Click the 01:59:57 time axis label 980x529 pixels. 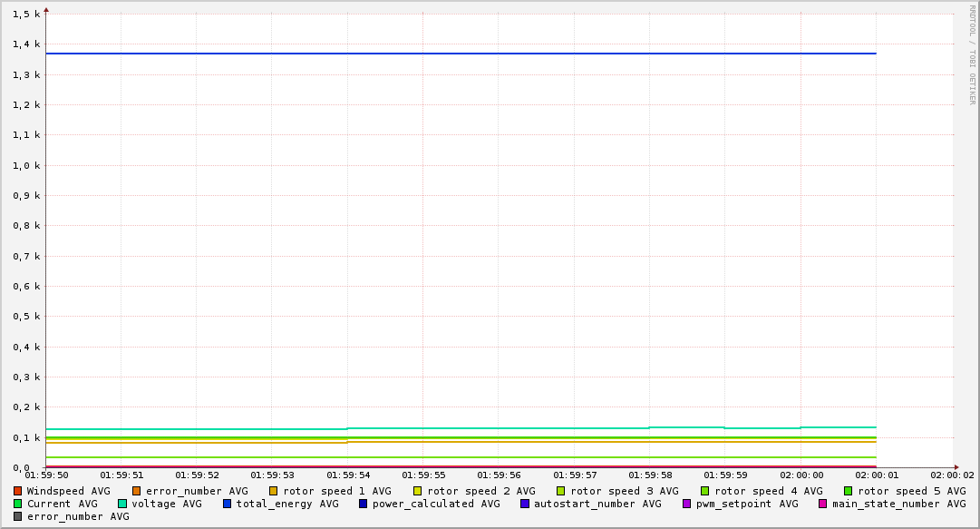click(575, 475)
